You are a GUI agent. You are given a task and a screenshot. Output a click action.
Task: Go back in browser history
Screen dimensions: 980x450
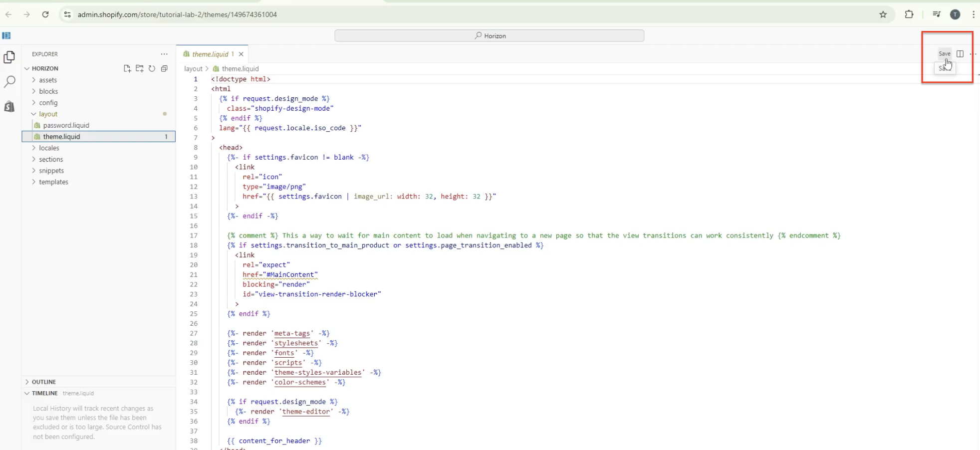8,14
